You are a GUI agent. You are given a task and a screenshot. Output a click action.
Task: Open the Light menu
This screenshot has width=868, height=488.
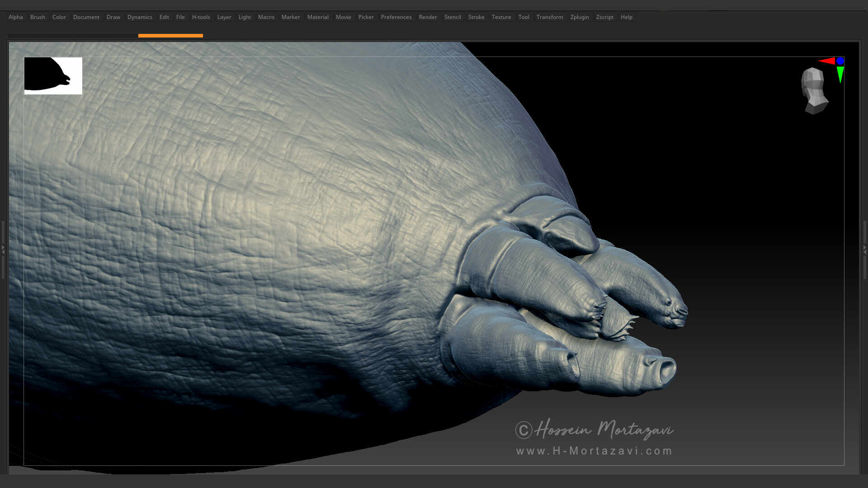(x=244, y=17)
